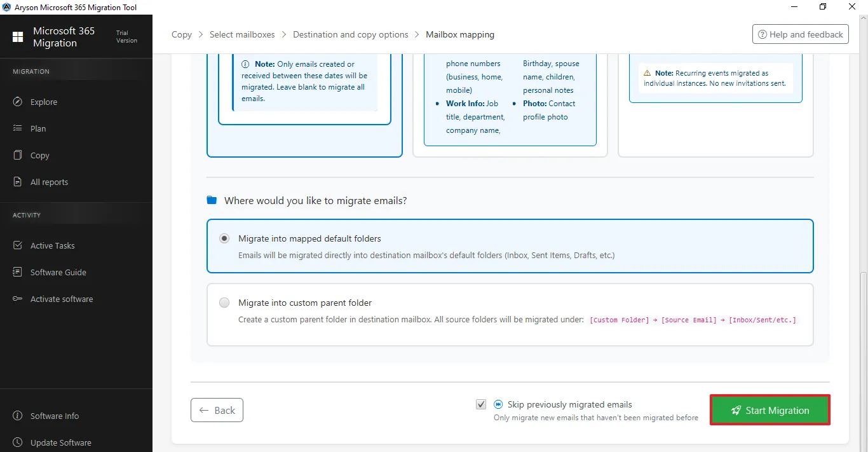Select the Active Tasks icon
The width and height of the screenshot is (868, 452).
tap(17, 245)
